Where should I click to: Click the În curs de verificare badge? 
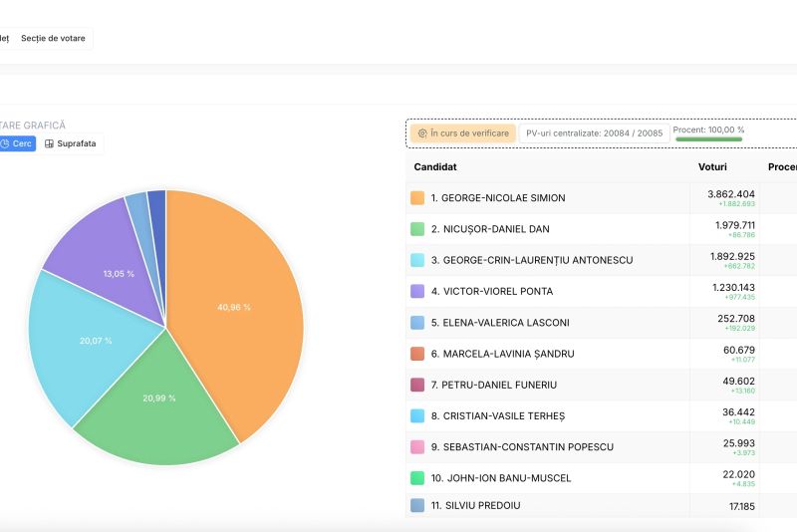[462, 133]
